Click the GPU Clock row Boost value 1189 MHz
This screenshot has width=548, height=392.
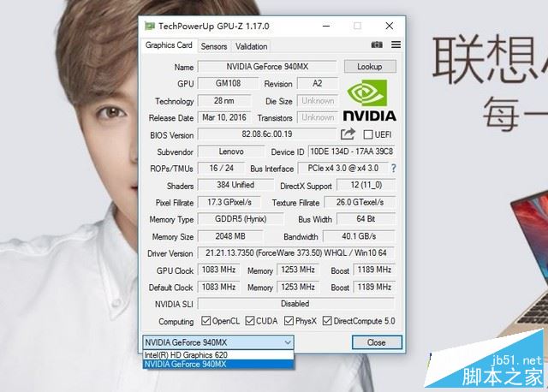[x=374, y=270]
